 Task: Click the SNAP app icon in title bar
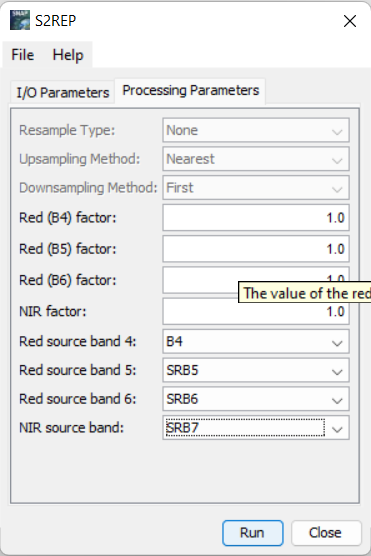20,21
